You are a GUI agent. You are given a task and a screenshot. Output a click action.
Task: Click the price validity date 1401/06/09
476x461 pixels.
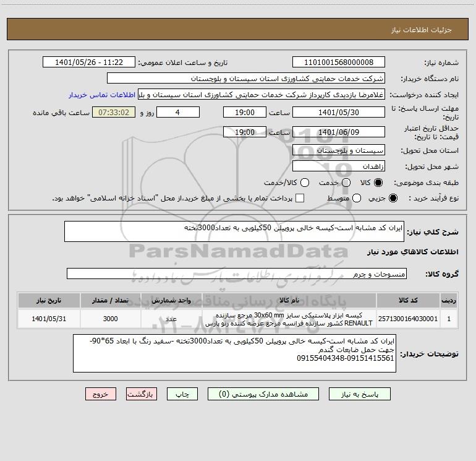click(x=339, y=132)
